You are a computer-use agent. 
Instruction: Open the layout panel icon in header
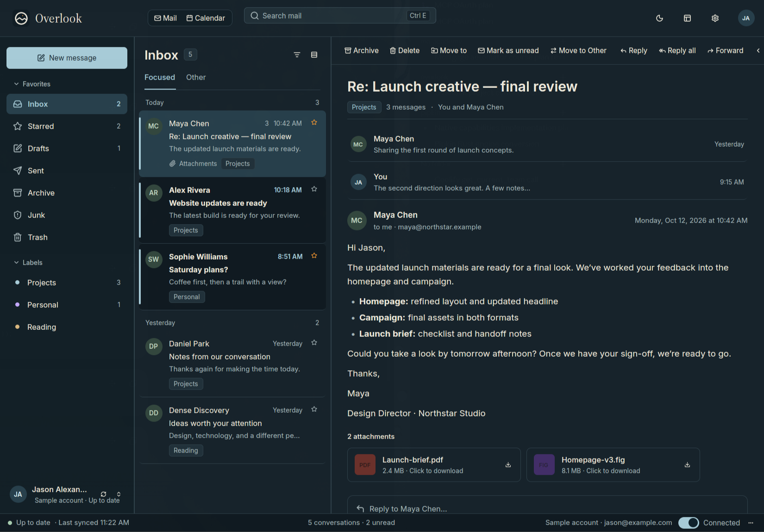pos(687,18)
